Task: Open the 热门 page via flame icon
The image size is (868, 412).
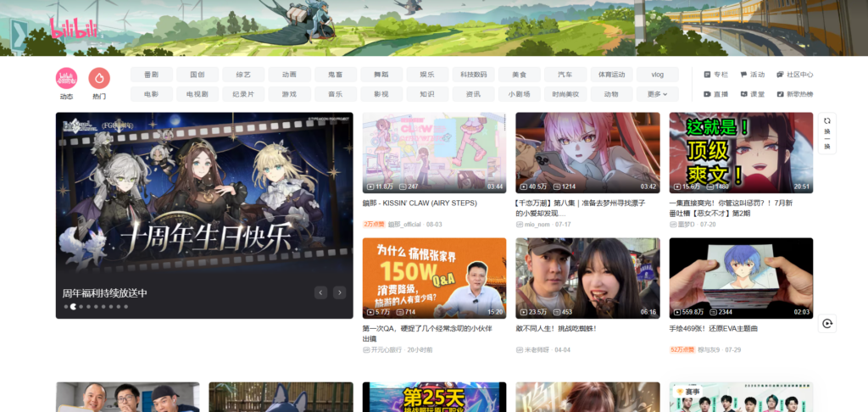Action: 99,78
